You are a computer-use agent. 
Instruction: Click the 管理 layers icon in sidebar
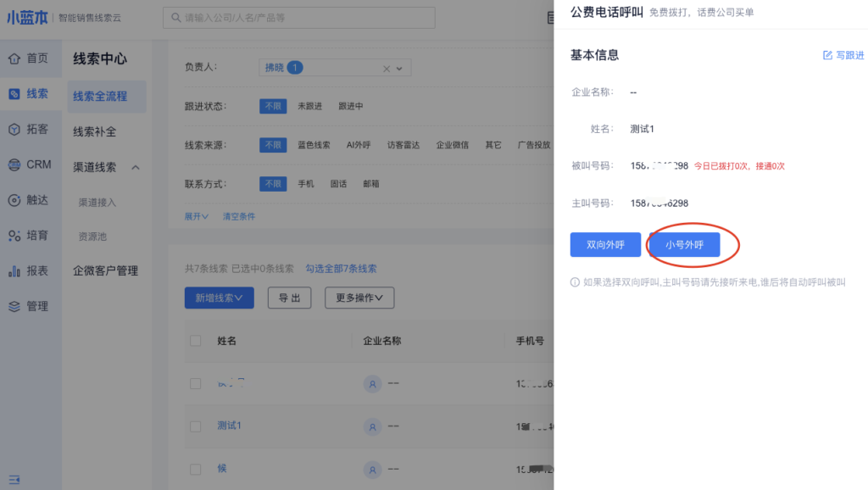[14, 306]
